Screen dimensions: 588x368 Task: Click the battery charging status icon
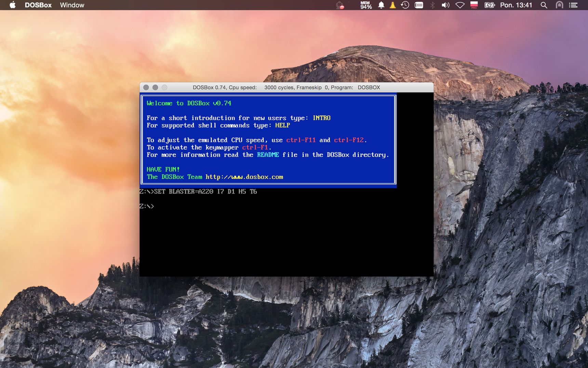tap(490, 5)
